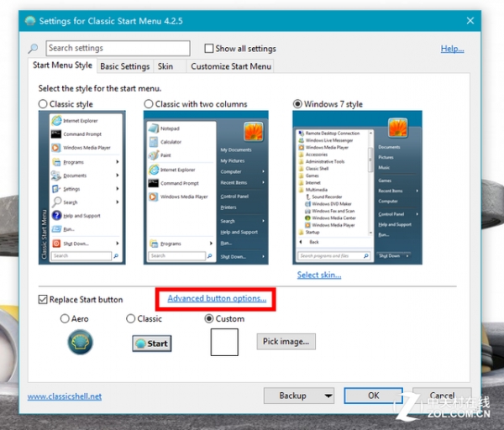This screenshot has height=430, width=504.
Task: Uncheck the Replace Start button checkbox
Action: point(44,300)
